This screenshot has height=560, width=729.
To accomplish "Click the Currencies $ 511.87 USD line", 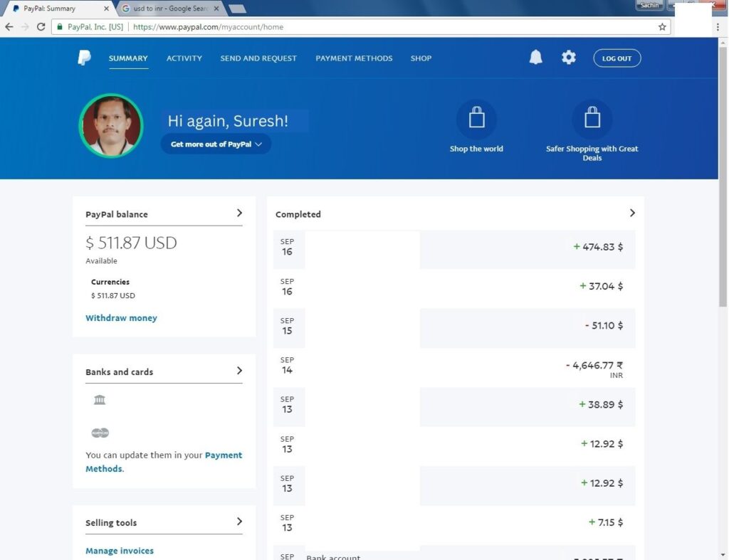I will (113, 295).
